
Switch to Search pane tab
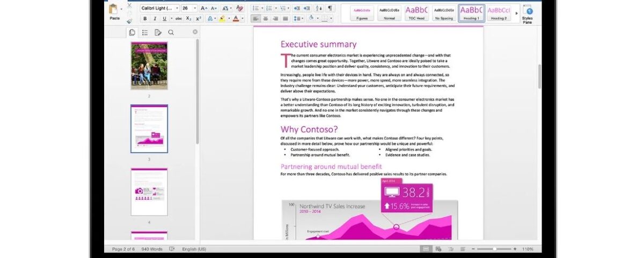[171, 32]
